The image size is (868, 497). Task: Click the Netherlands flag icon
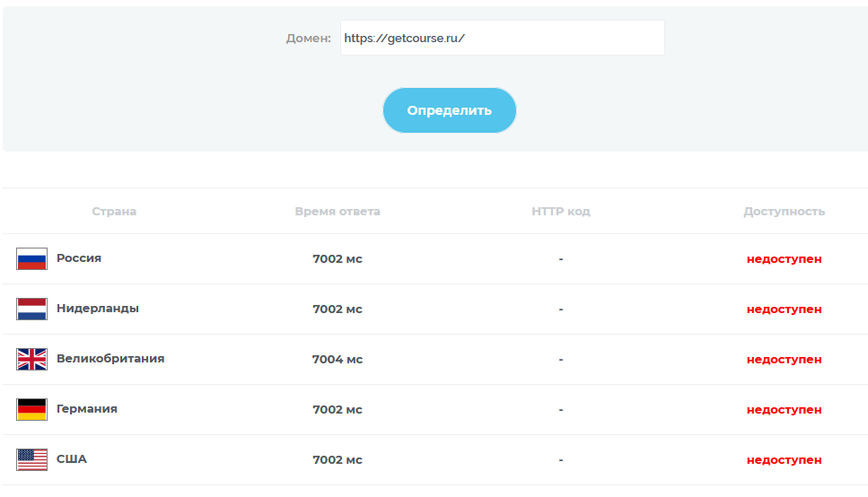pos(31,309)
